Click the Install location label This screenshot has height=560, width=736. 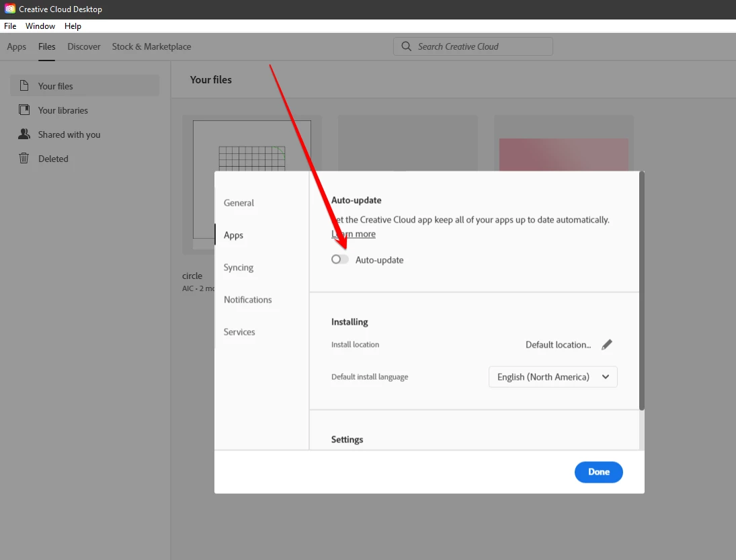356,345
